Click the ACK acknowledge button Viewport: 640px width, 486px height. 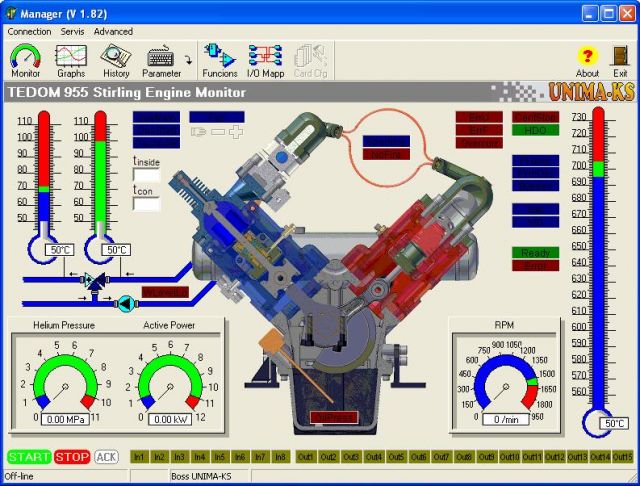(x=106, y=457)
